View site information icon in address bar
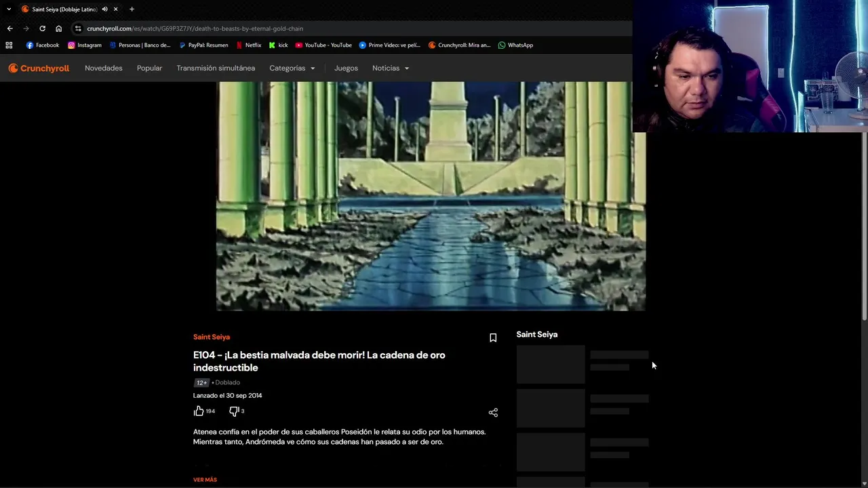 coord(78,28)
